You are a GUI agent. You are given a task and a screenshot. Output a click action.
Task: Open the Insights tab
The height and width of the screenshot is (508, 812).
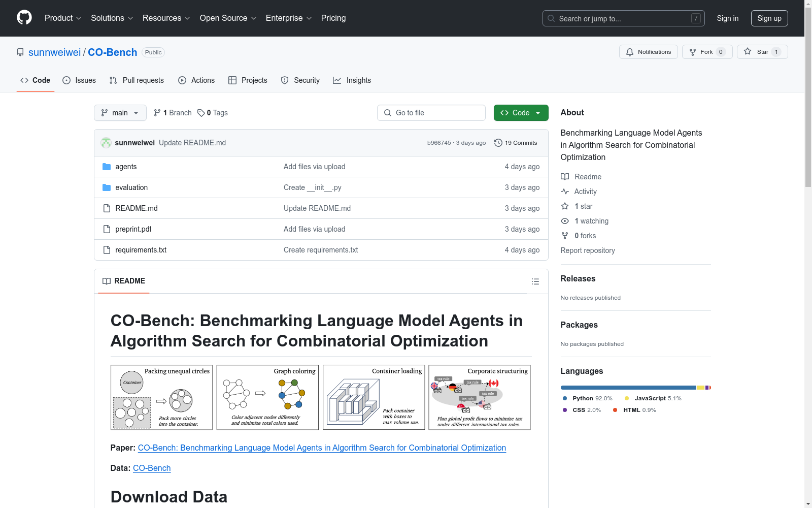[x=352, y=80]
